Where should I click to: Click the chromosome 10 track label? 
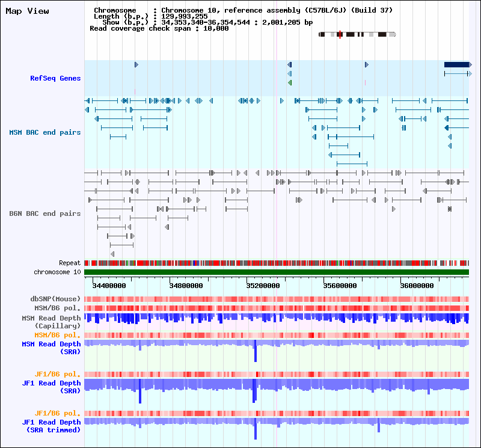[x=57, y=272]
